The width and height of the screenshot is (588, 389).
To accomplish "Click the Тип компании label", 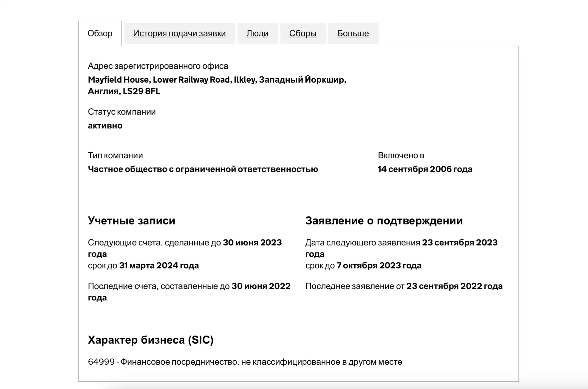I will coord(115,155).
